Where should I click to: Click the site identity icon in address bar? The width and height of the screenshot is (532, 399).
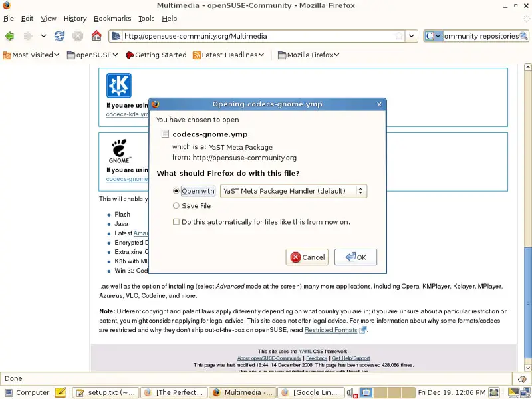click(x=116, y=36)
